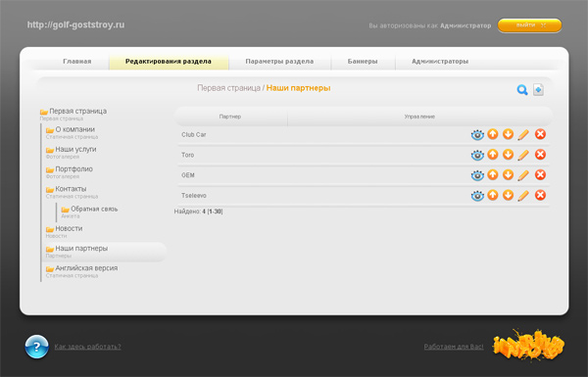
Task: Switch to Баннеры tab
Action: (x=363, y=62)
